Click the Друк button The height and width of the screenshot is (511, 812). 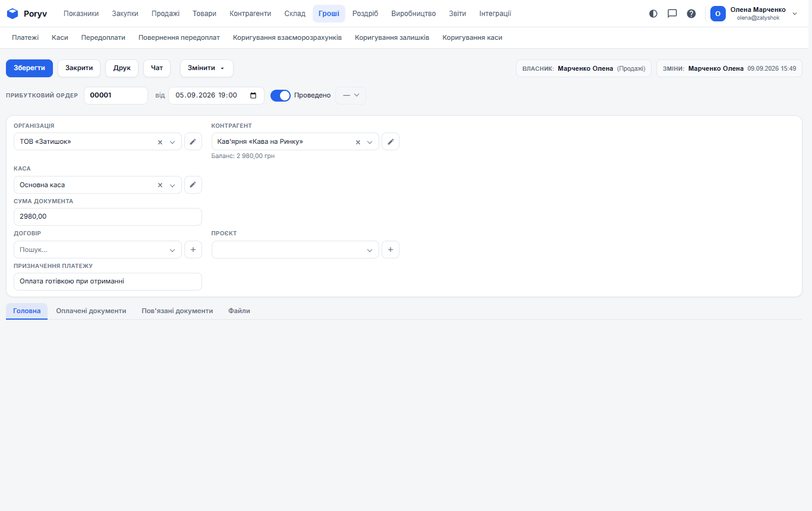[x=122, y=68]
